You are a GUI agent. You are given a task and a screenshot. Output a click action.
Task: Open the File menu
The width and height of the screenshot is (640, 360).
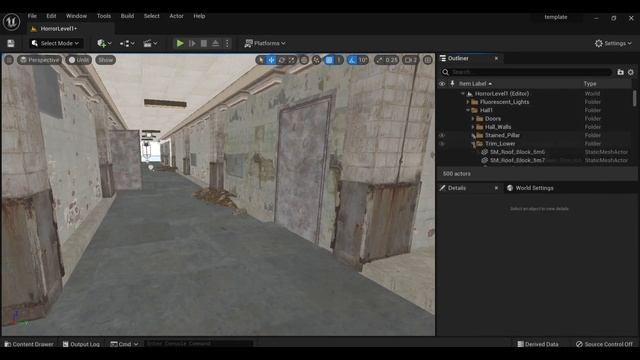click(32, 16)
